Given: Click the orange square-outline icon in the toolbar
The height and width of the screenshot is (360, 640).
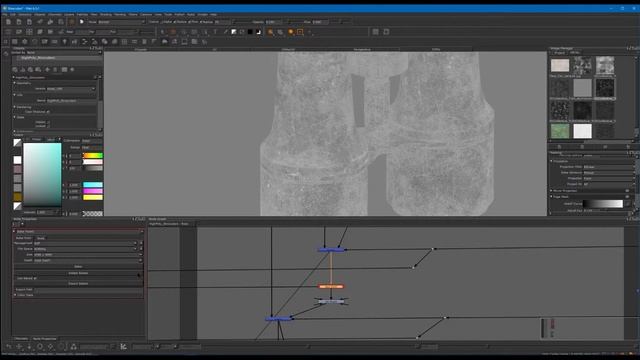Looking at the screenshot, I should click(300, 32).
